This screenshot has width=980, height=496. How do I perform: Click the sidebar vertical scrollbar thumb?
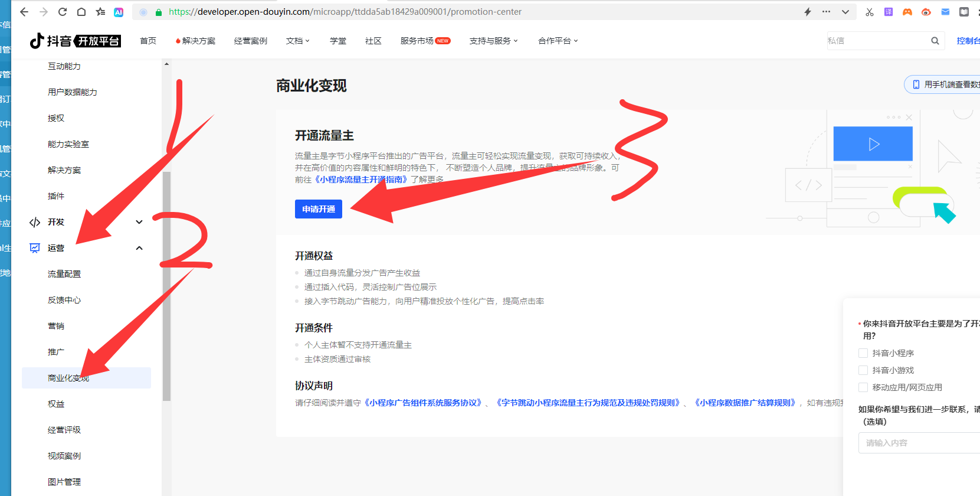[167, 286]
